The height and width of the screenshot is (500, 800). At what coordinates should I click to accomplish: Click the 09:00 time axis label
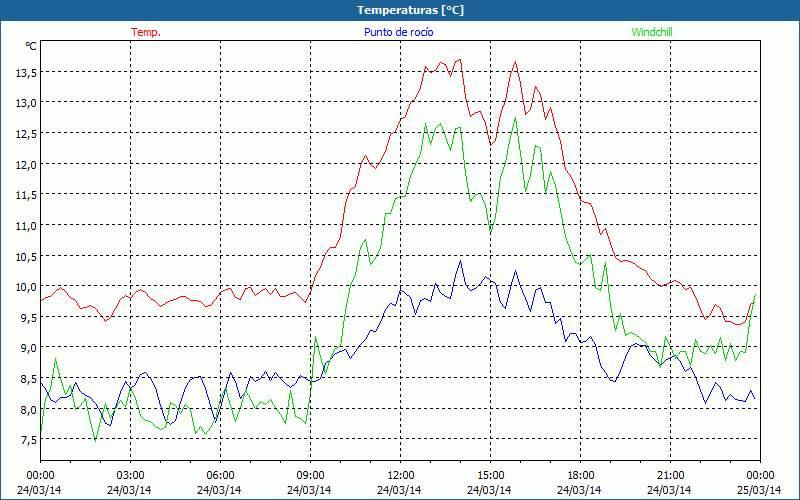pyautogui.click(x=310, y=476)
